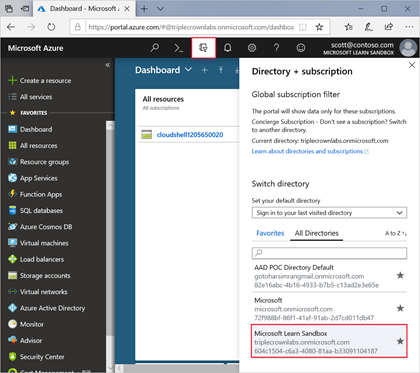Bookmark the page with the star icon
420x373 pixels.
point(319,27)
